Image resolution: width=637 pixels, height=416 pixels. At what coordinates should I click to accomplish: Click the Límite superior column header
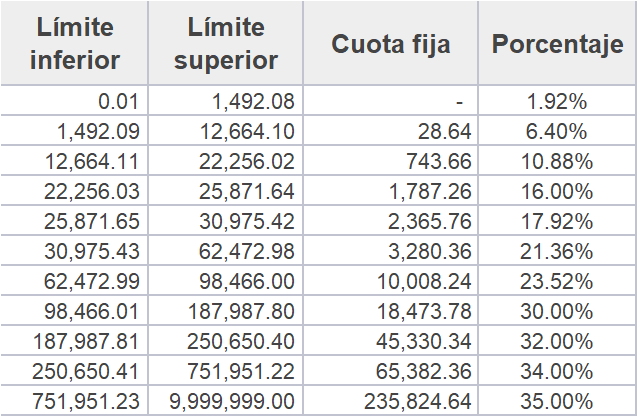pyautogui.click(x=226, y=43)
